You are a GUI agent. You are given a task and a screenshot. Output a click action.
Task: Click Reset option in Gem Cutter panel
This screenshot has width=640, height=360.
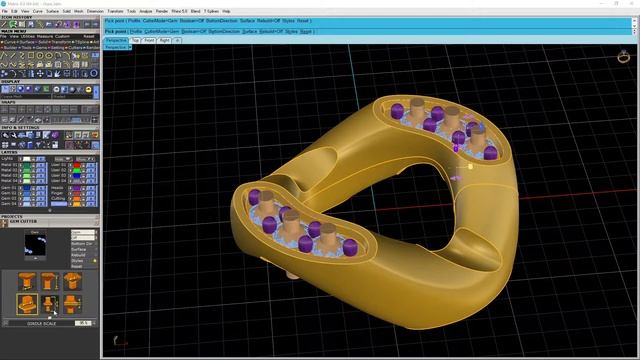point(77,267)
